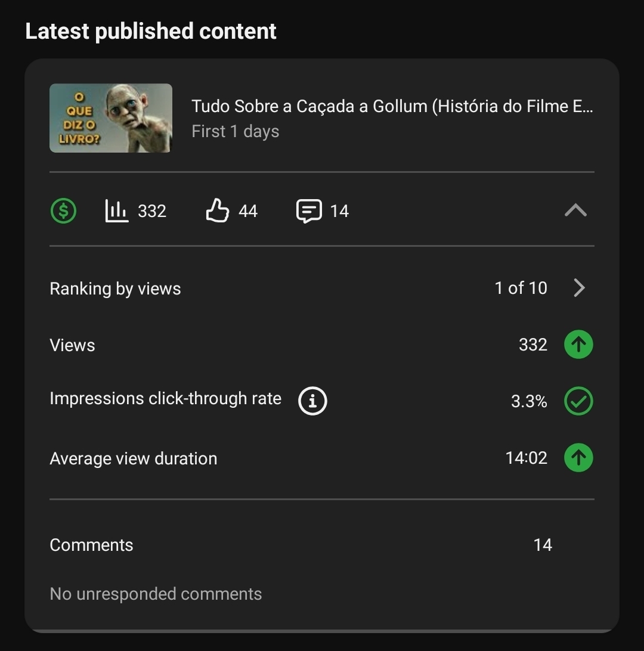Click the green up arrow beside Views
This screenshot has width=644, height=651.
tap(578, 345)
